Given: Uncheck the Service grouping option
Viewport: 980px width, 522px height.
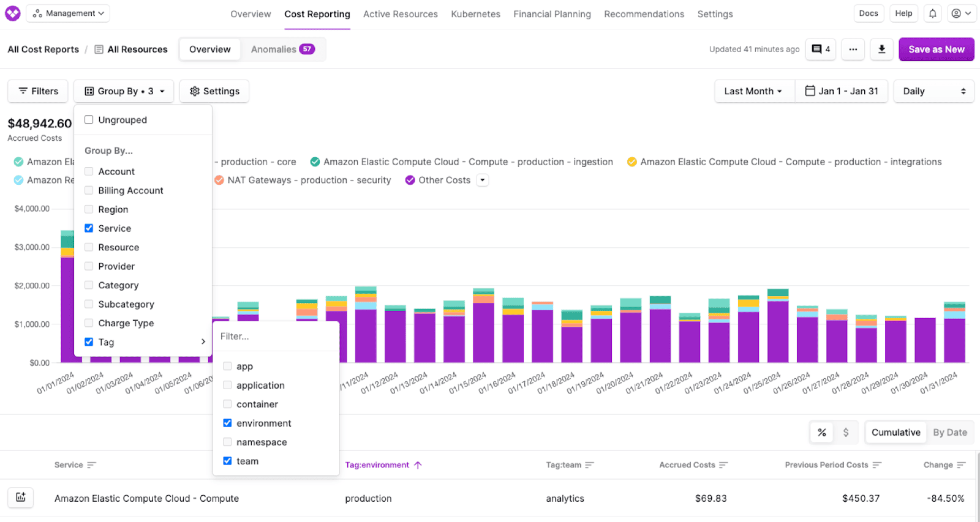Looking at the screenshot, I should (89, 228).
